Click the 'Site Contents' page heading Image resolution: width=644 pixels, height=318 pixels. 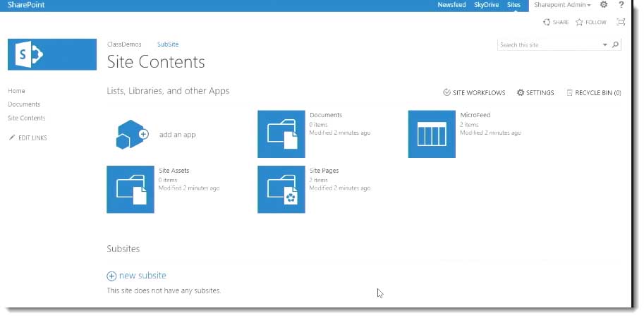[x=156, y=62]
